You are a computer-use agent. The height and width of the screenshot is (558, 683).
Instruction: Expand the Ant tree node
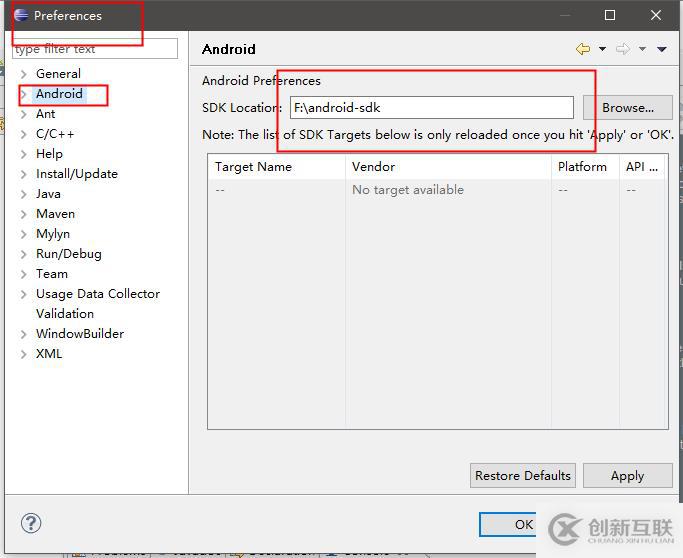point(24,114)
